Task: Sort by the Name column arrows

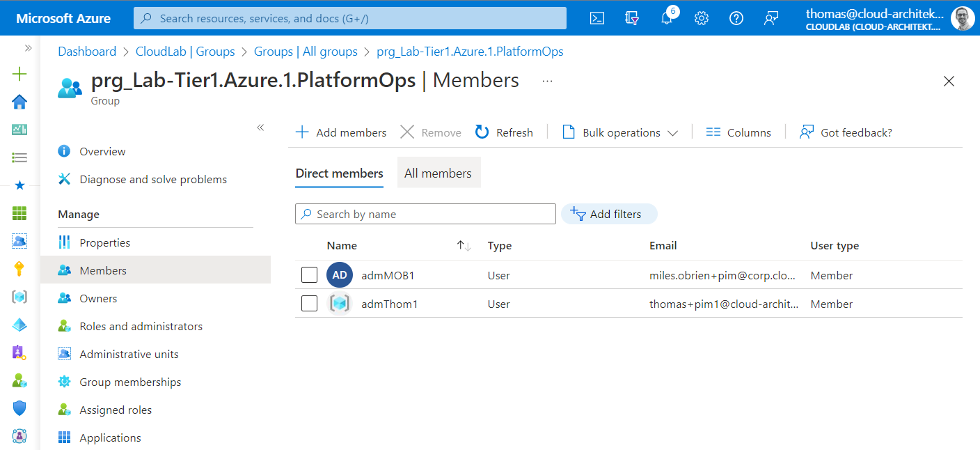Action: [464, 245]
